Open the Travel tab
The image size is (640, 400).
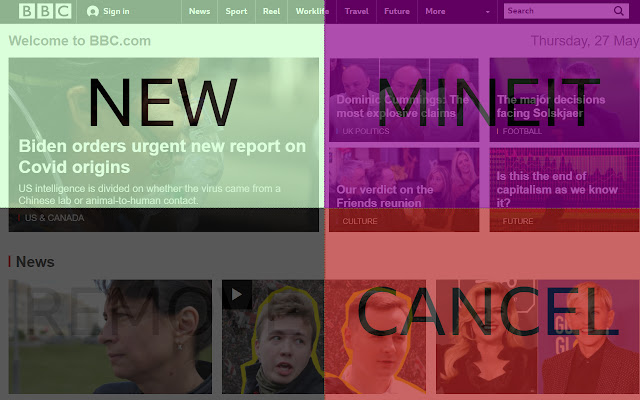(x=356, y=11)
